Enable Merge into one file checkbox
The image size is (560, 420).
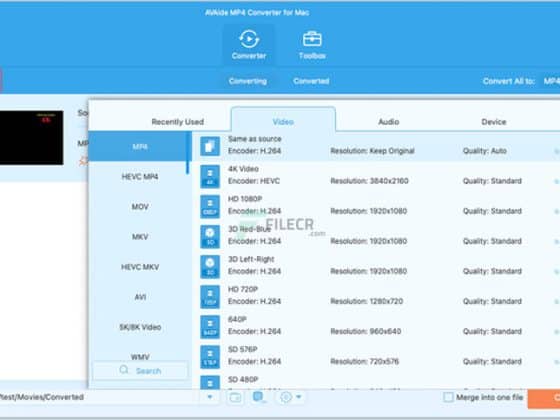[x=448, y=397]
